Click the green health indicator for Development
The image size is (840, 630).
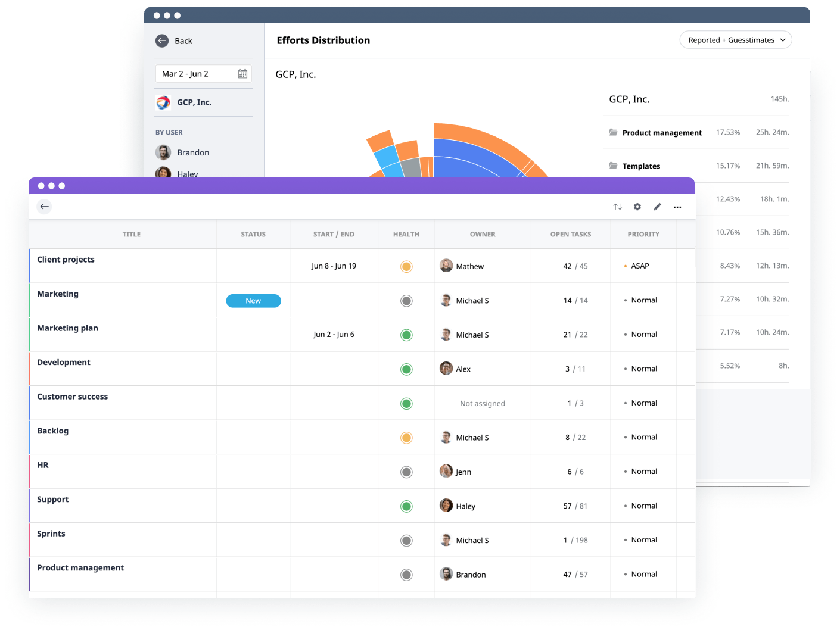click(x=406, y=369)
